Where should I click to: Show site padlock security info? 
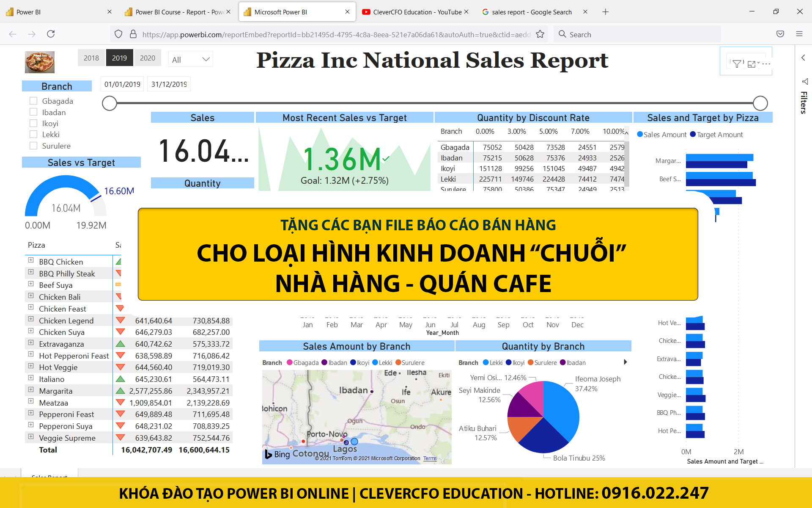coord(133,34)
